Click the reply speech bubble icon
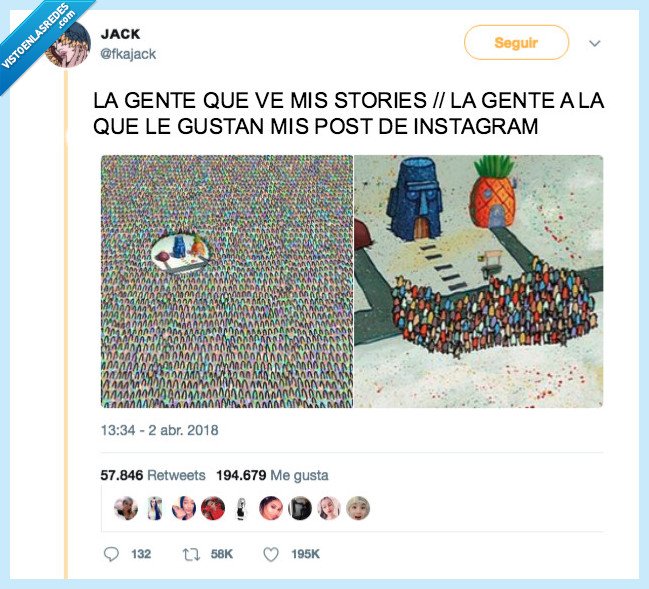The width and height of the screenshot is (649, 589). (111, 554)
